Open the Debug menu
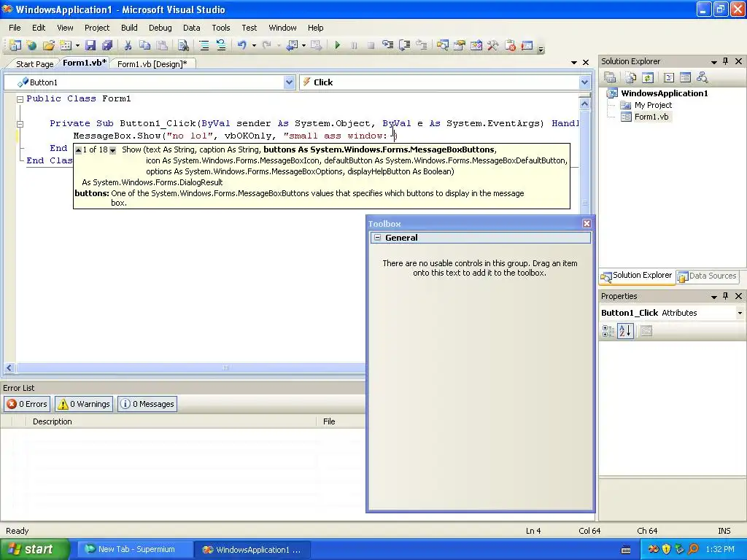Screen dimensions: 747x560 (x=160, y=28)
